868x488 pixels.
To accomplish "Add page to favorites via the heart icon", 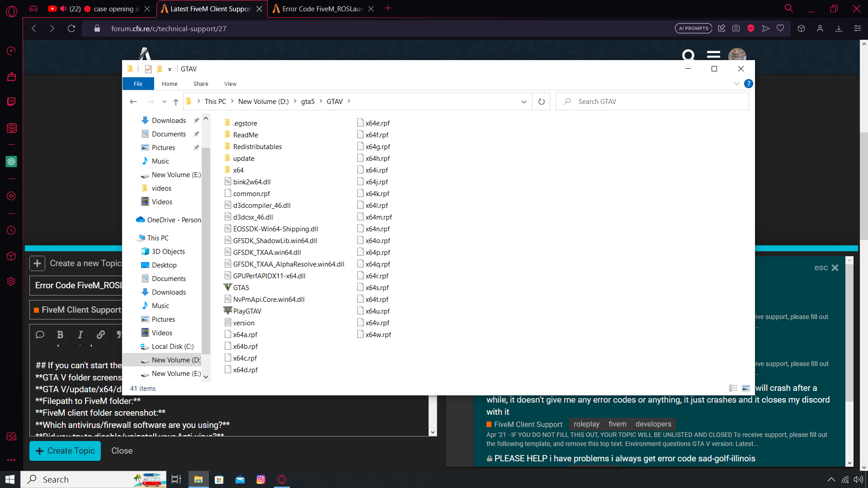I will click(x=780, y=28).
